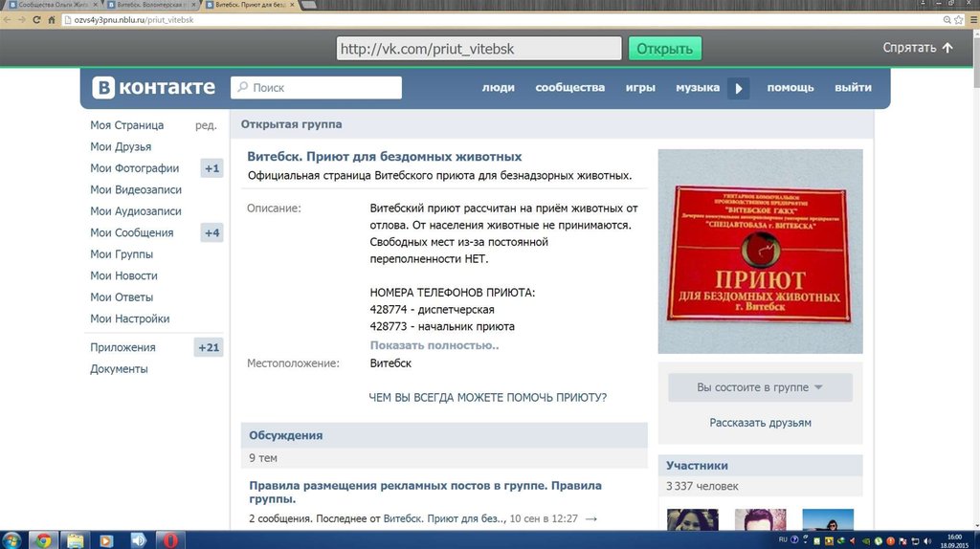980x549 pixels.
Task: Open the red shelter sign group photo
Action: point(760,252)
